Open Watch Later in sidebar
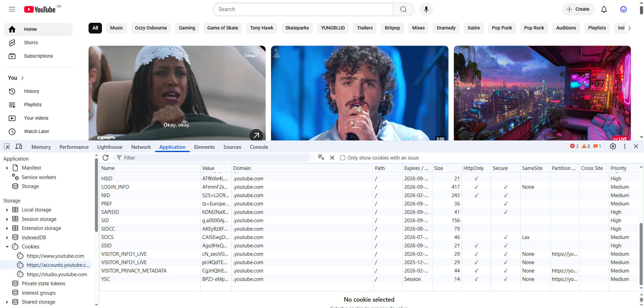Screen dimensions: 644x308 click(38, 131)
